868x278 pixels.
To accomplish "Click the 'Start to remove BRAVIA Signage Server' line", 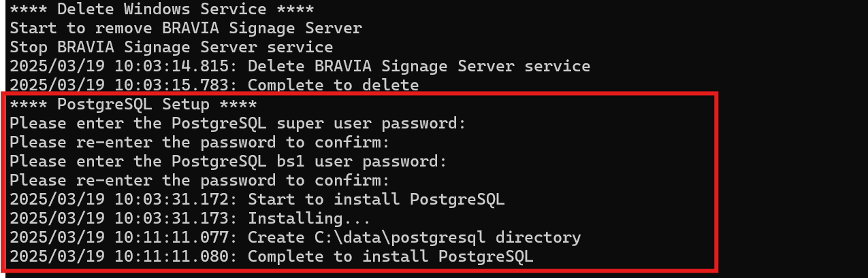I will point(186,29).
